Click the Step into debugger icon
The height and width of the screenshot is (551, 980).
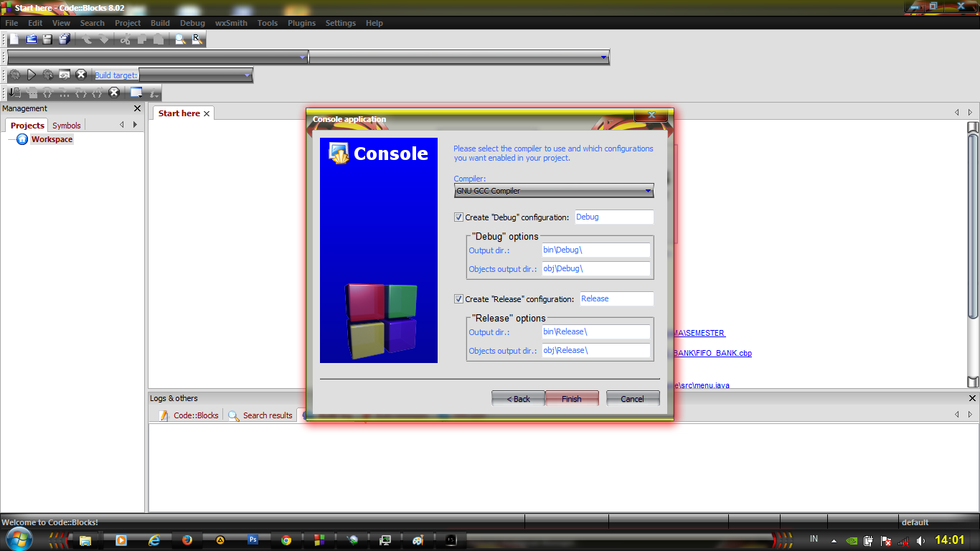click(81, 93)
